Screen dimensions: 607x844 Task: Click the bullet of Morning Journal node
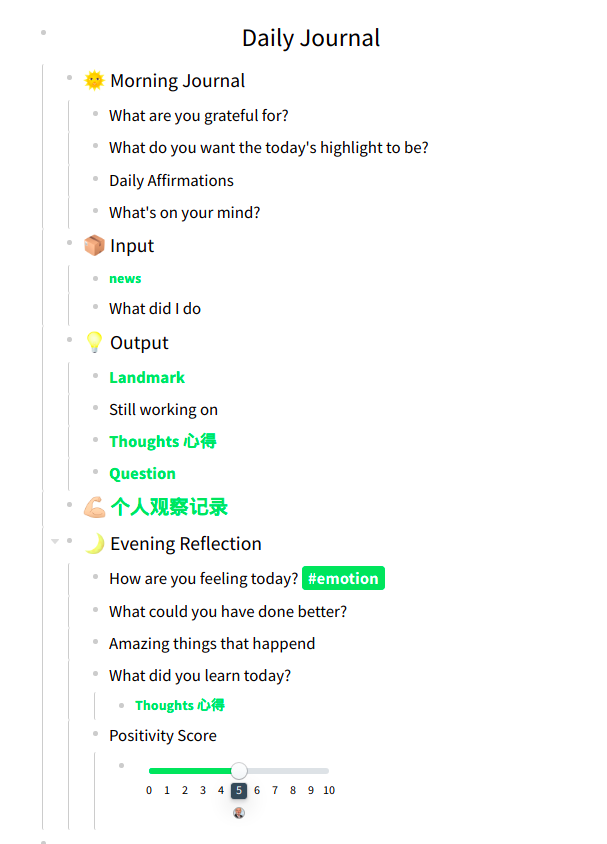tap(69, 77)
